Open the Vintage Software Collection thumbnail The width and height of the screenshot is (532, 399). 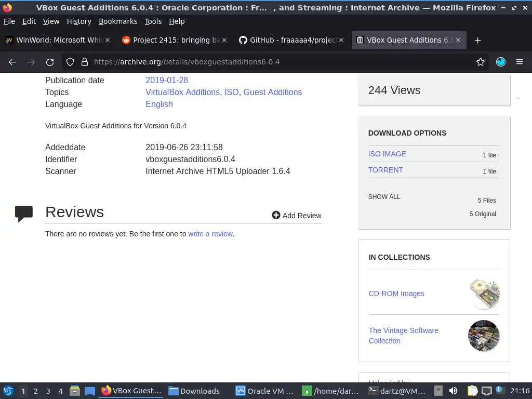484,336
